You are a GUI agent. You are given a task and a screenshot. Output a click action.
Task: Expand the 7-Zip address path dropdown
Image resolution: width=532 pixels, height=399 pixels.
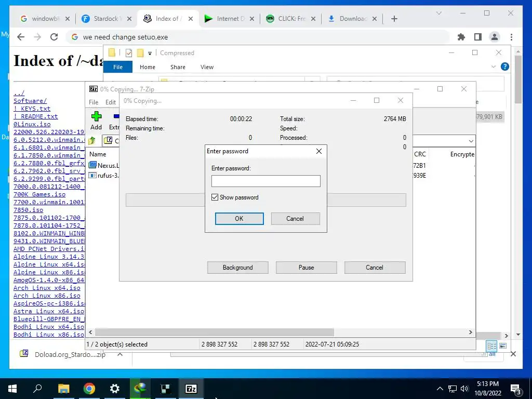pos(471,141)
